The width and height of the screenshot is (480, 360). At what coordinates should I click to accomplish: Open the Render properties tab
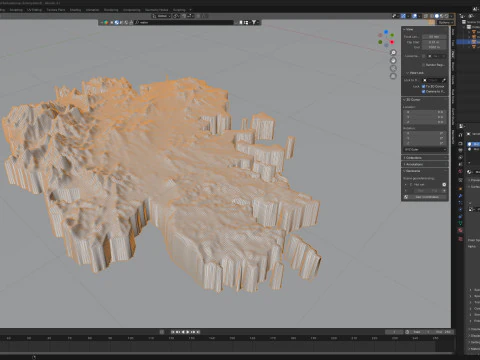pyautogui.click(x=461, y=143)
